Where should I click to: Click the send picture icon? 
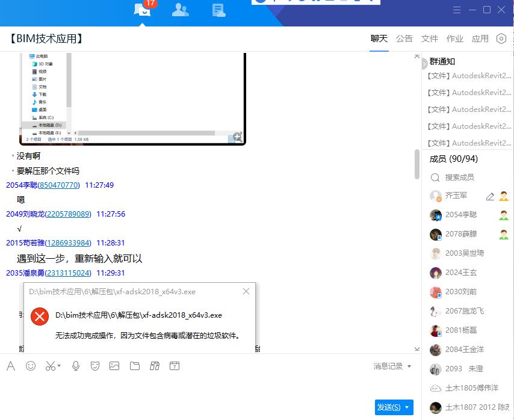(114, 366)
